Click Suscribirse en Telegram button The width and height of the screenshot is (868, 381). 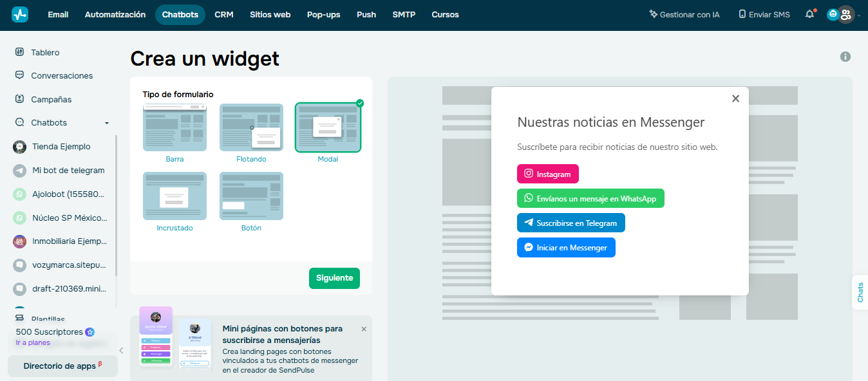[x=571, y=223]
